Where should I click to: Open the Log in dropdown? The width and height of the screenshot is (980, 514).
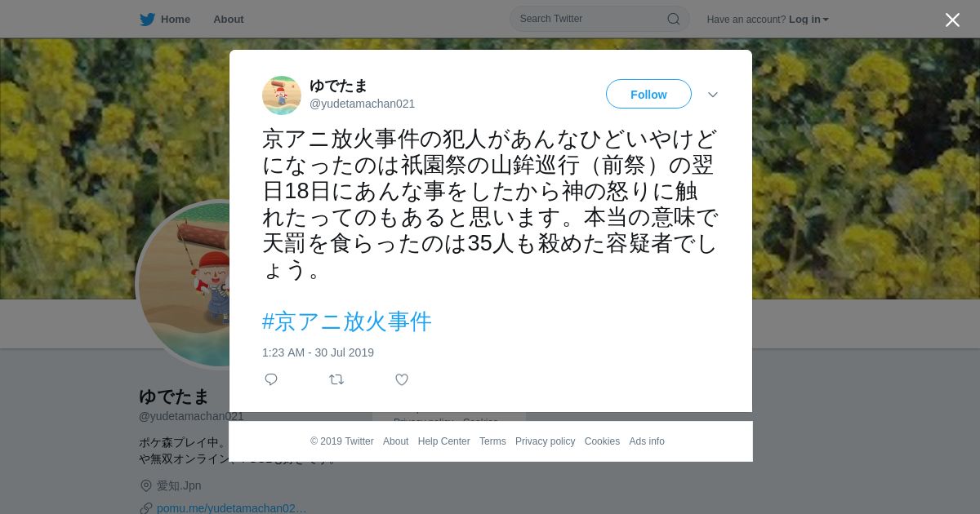coord(808,20)
